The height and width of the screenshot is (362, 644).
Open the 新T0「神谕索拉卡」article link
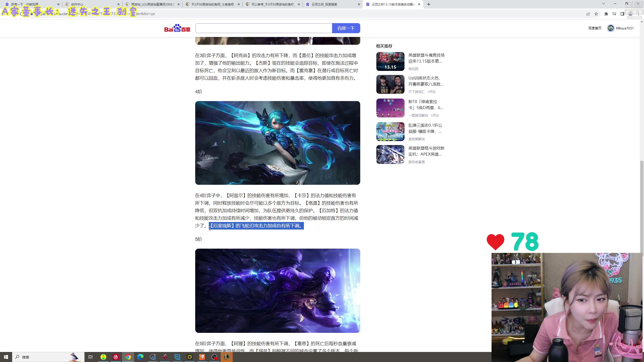(x=426, y=105)
